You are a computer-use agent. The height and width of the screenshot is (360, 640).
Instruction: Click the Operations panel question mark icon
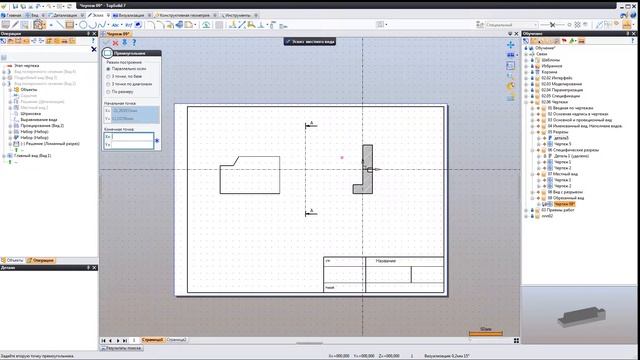93,41
